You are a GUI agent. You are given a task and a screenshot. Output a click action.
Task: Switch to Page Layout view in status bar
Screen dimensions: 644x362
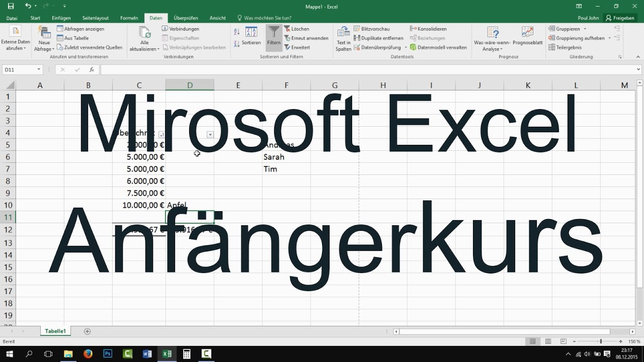548,341
